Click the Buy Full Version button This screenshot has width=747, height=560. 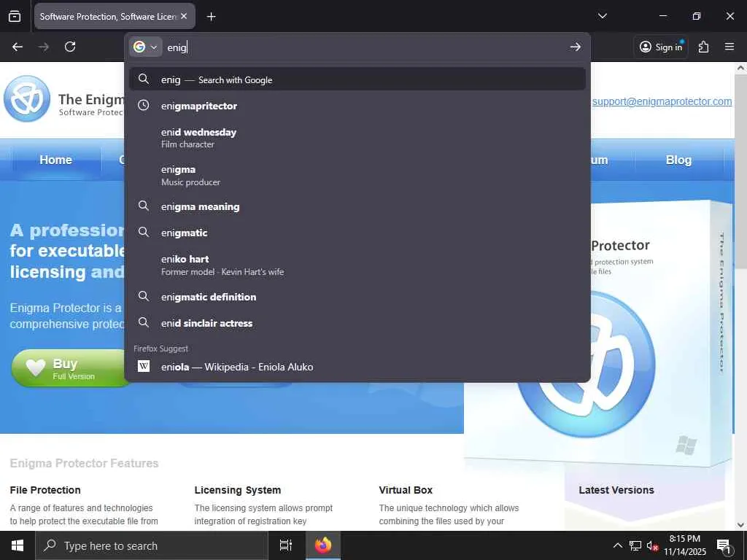tap(68, 368)
